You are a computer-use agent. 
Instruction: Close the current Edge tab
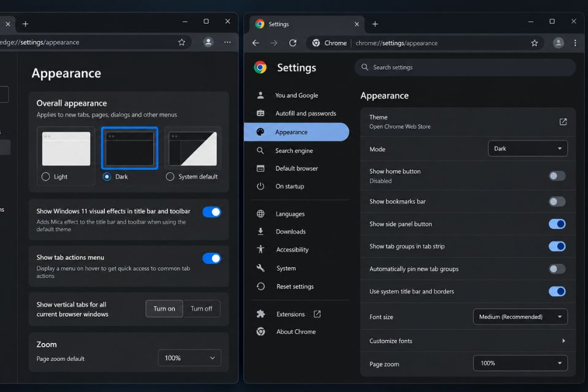click(x=8, y=24)
